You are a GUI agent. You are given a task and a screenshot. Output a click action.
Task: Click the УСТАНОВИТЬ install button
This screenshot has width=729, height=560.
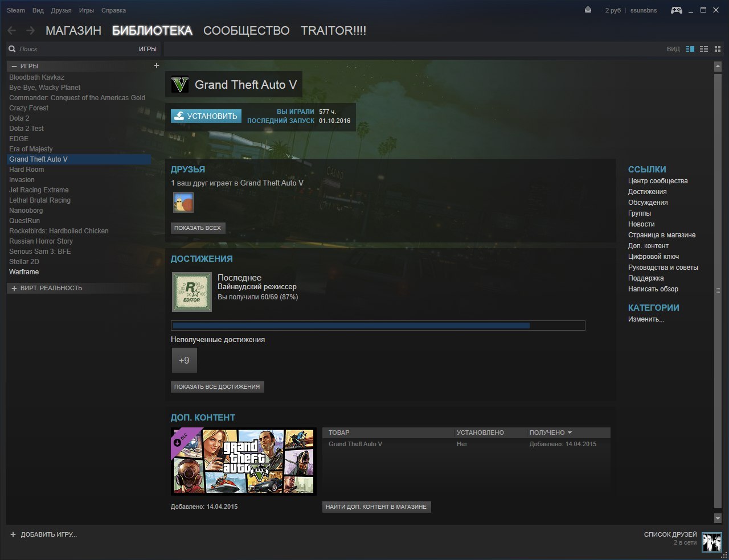tap(206, 116)
